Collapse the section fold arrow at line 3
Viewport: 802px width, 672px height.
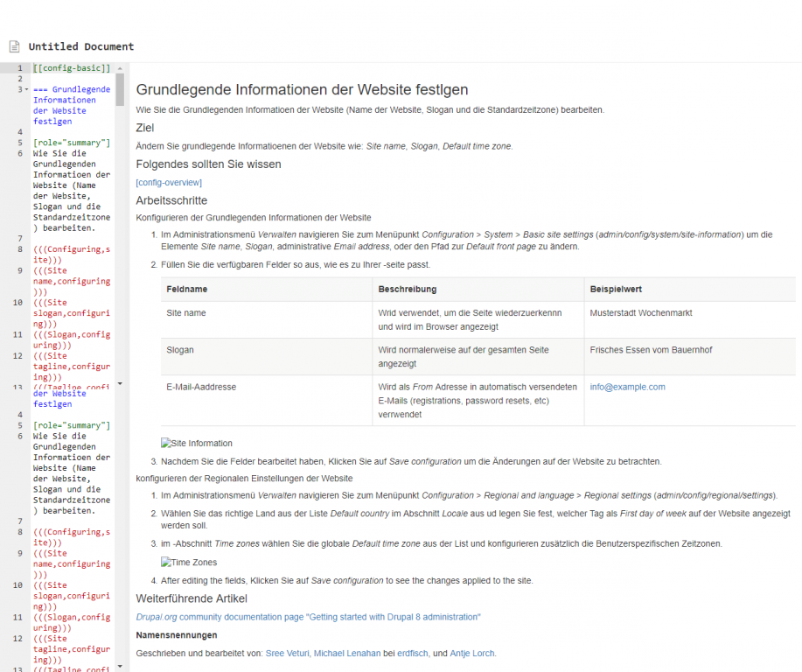27,89
